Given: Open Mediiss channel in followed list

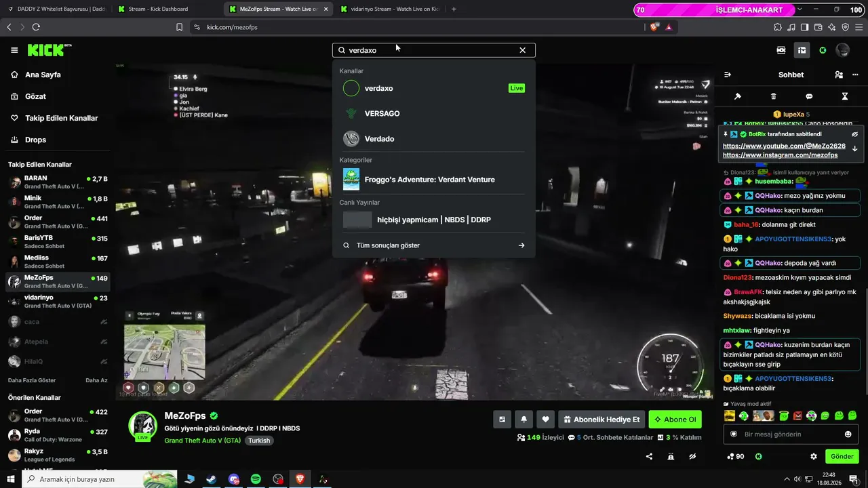Looking at the screenshot, I should pyautogui.click(x=58, y=262).
